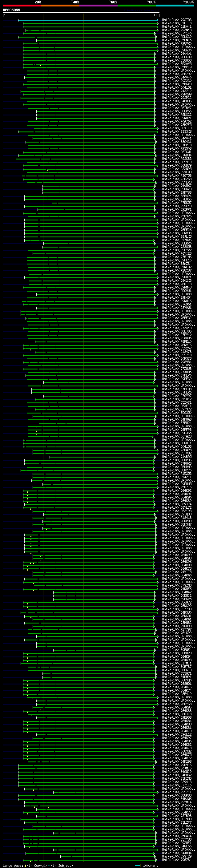The height and width of the screenshot is (868, 197).
Task: Pick the UniRef100_Q64K92 label
Action: 177,491
